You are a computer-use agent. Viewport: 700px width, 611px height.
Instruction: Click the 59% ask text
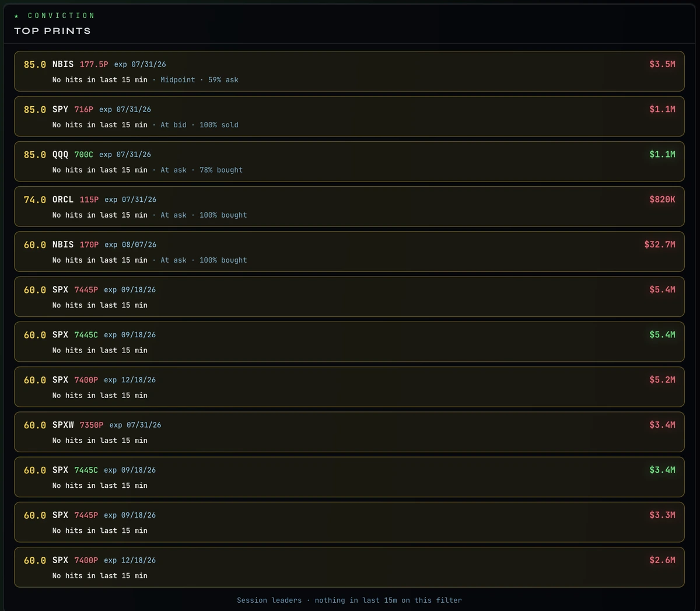click(223, 80)
